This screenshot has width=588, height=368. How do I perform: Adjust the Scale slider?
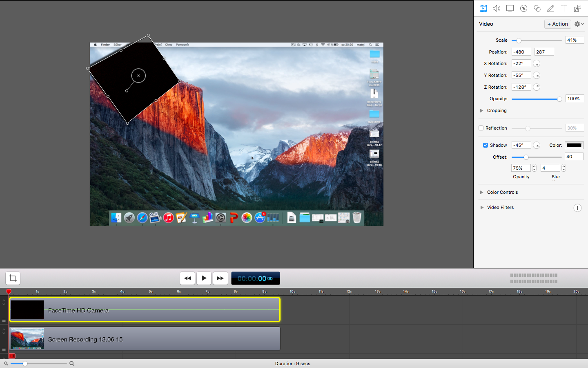click(x=537, y=40)
